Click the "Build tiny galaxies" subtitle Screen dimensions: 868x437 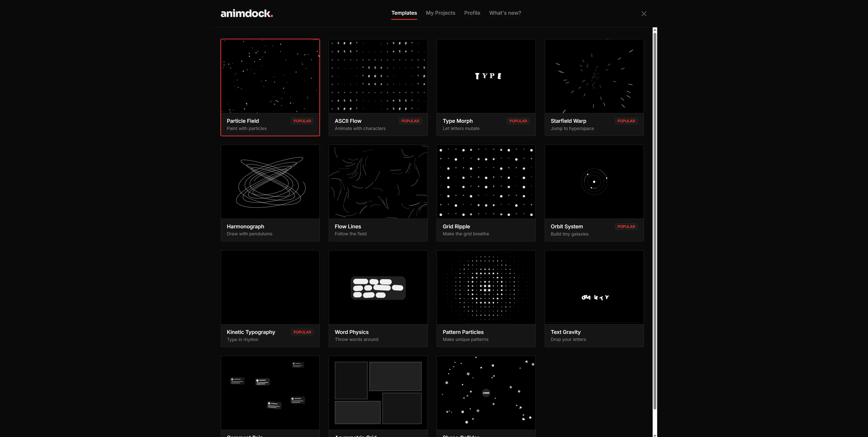(569, 234)
